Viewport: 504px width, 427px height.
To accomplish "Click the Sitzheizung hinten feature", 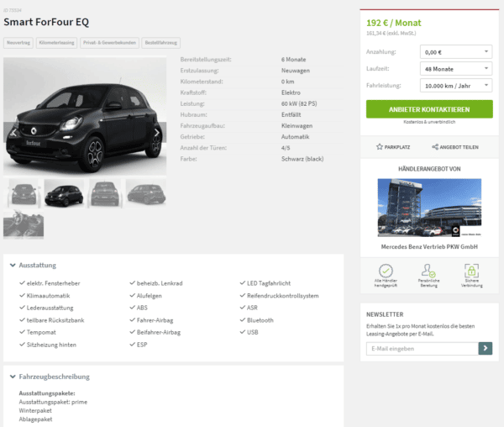I will point(51,345).
